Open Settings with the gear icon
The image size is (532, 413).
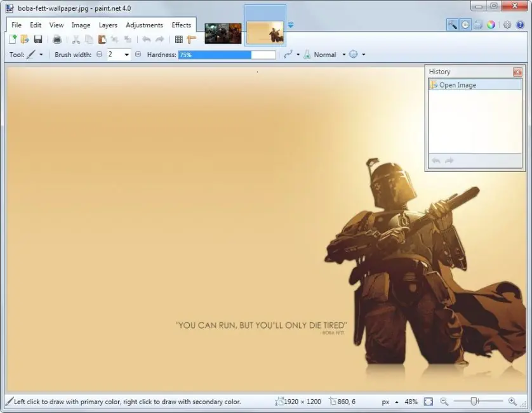pos(507,25)
